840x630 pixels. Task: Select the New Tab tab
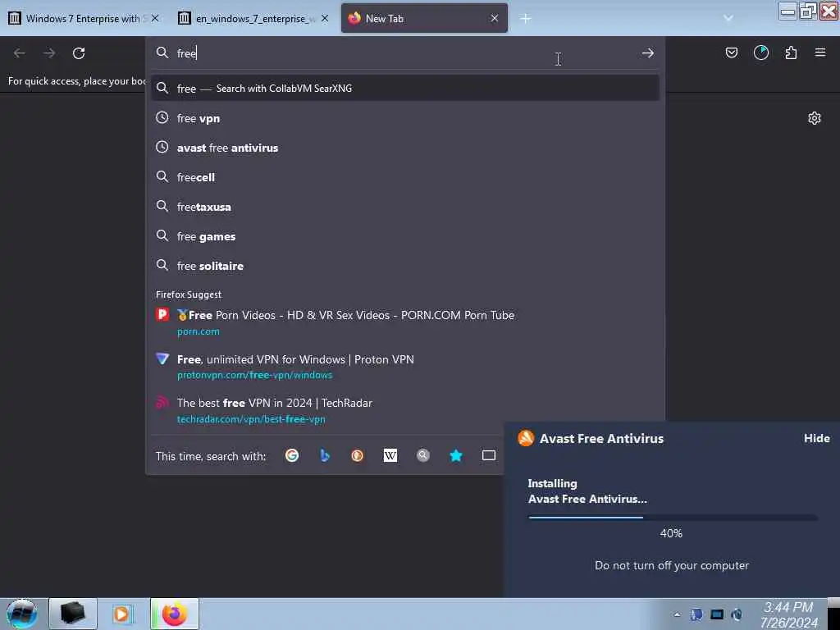tap(424, 19)
